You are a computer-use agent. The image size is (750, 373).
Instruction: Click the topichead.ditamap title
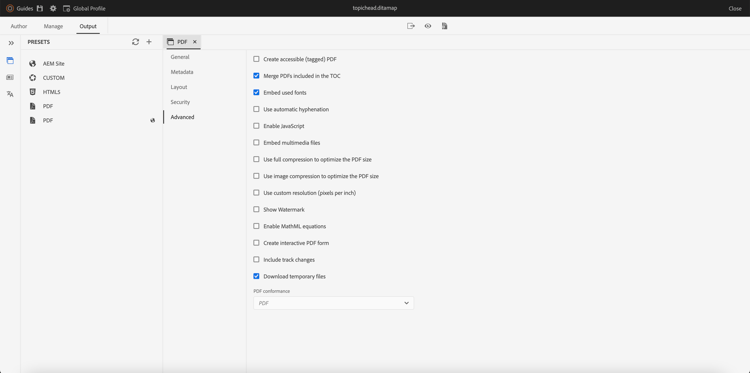point(375,9)
